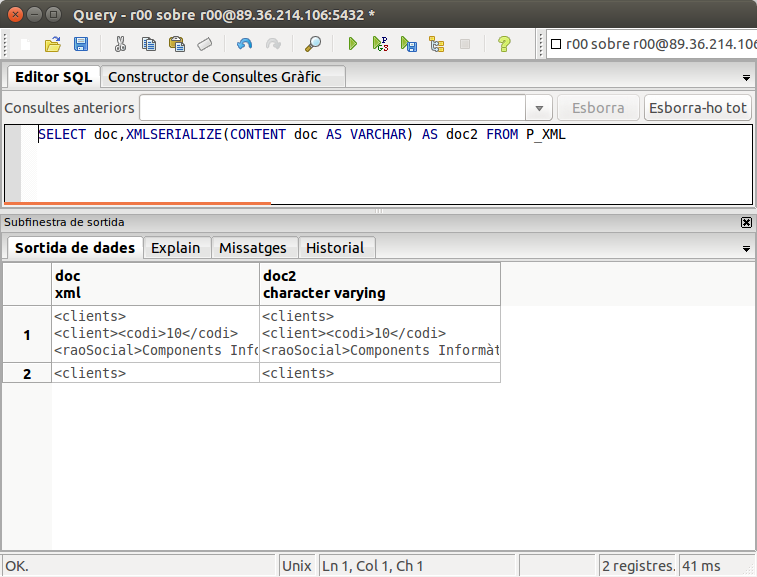The height and width of the screenshot is (577, 757).
Task: Expand the output pane tabs overflow arrow
Action: tap(746, 248)
